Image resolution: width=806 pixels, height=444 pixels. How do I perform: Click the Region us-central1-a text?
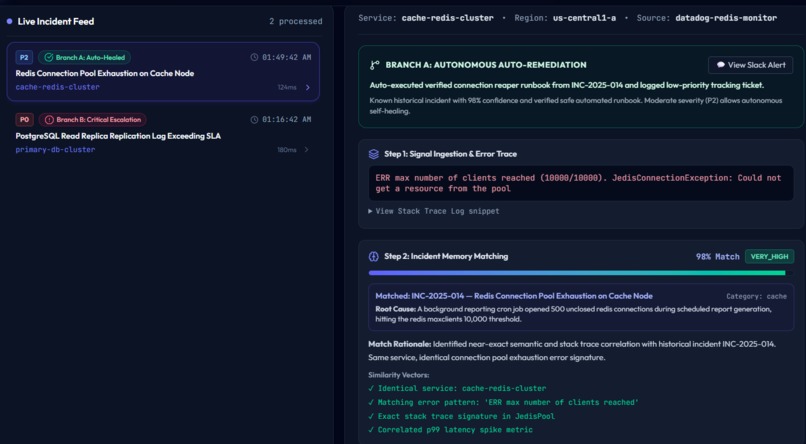[x=565, y=18]
